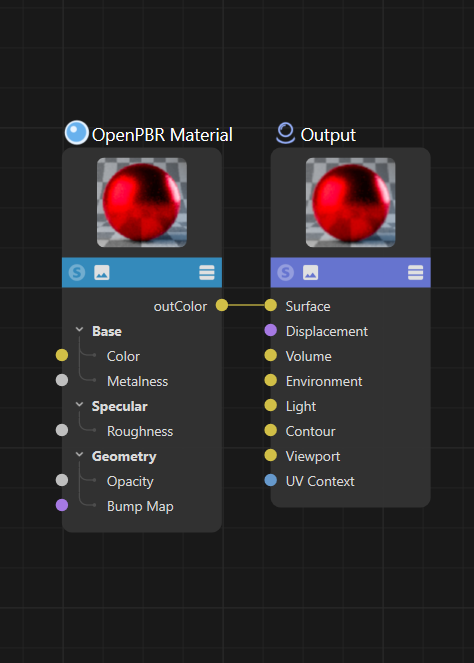474x663 pixels.
Task: Click the Metalness label
Action: [137, 381]
